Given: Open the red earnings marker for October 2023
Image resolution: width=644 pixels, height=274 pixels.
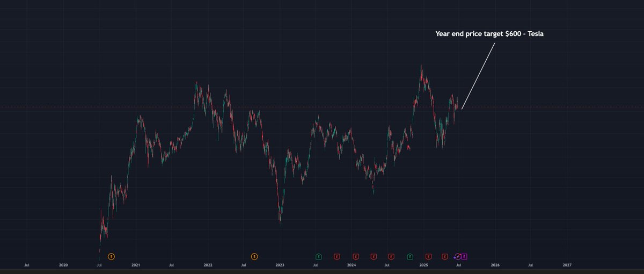Looking at the screenshot, I should point(336,256).
